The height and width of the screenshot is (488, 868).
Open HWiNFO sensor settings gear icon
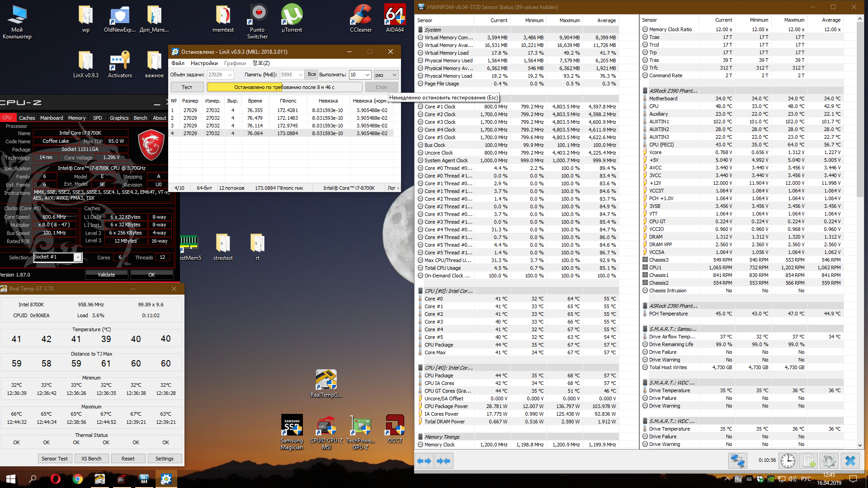click(829, 461)
